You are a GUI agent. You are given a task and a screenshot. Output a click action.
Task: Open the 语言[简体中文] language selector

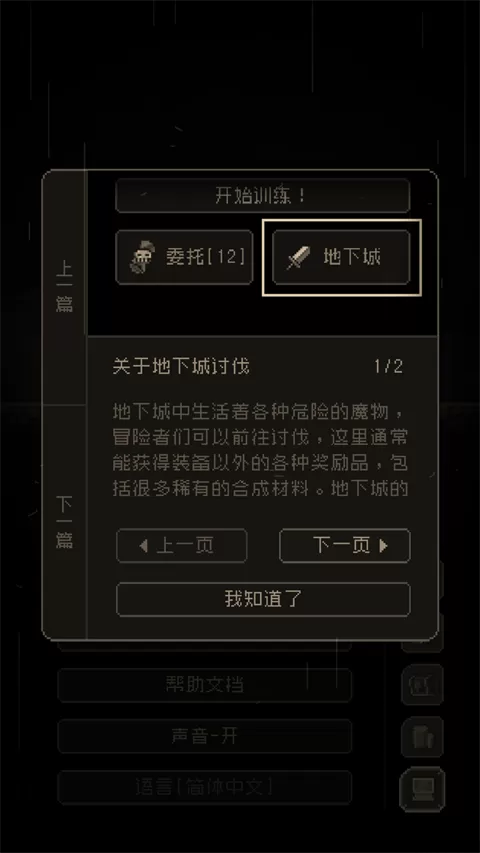click(205, 787)
